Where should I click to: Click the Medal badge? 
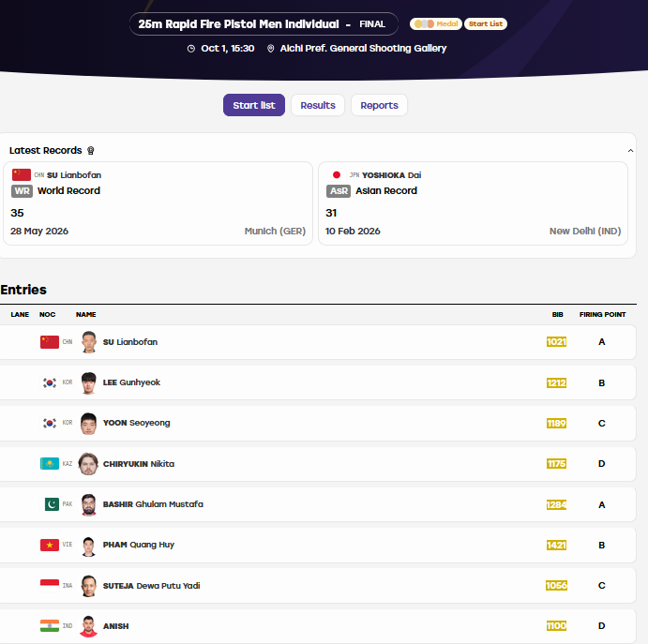click(x=435, y=24)
